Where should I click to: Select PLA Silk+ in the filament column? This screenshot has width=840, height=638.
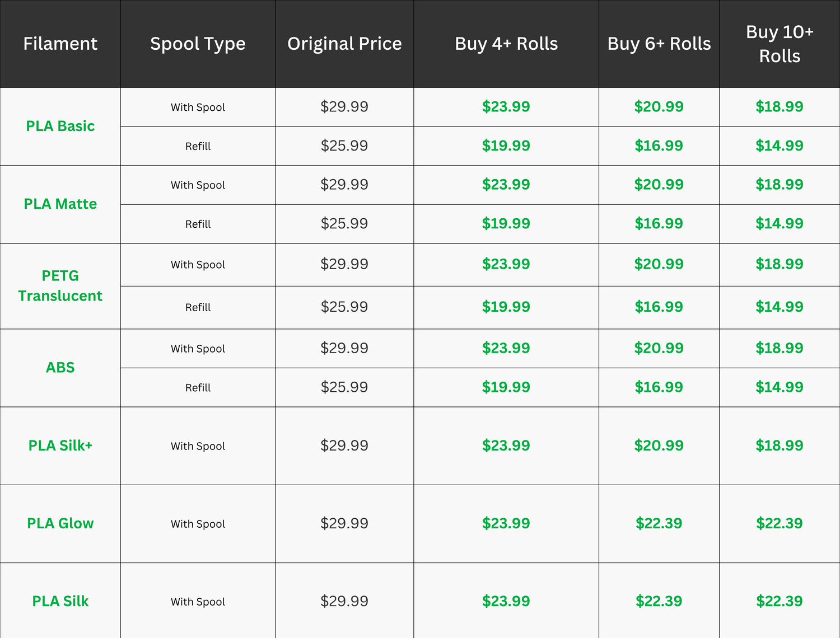(x=60, y=446)
